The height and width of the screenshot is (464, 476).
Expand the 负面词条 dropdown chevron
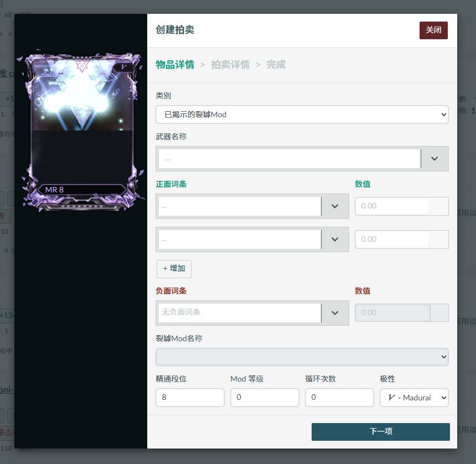pos(335,312)
